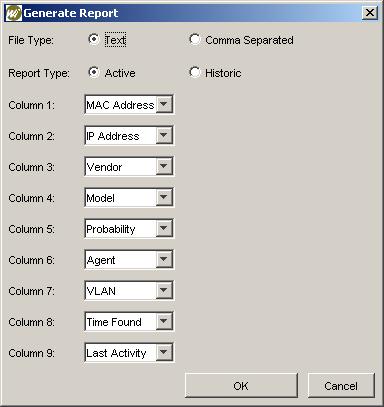Select the Text file type radio button
The height and width of the screenshot is (407, 384).
(x=94, y=39)
